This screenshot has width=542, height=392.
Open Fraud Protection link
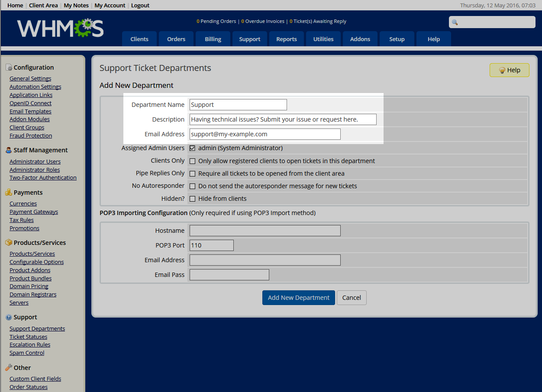[x=31, y=136]
